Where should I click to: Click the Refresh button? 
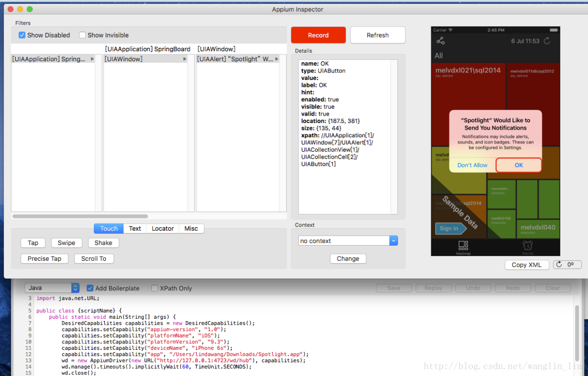[378, 35]
